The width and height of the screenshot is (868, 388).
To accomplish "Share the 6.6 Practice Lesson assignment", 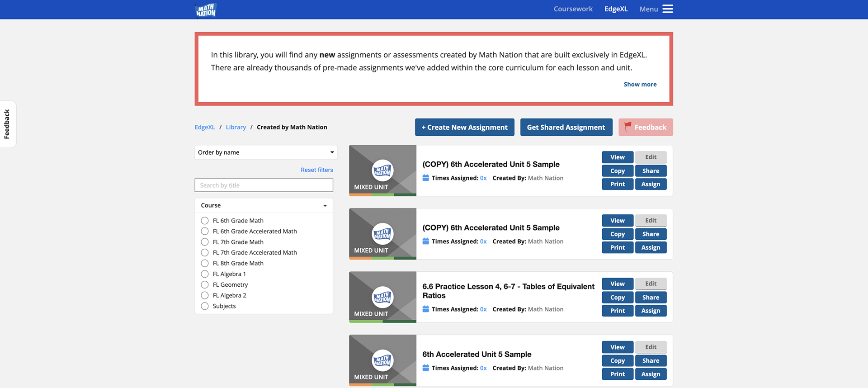I will [x=651, y=298].
